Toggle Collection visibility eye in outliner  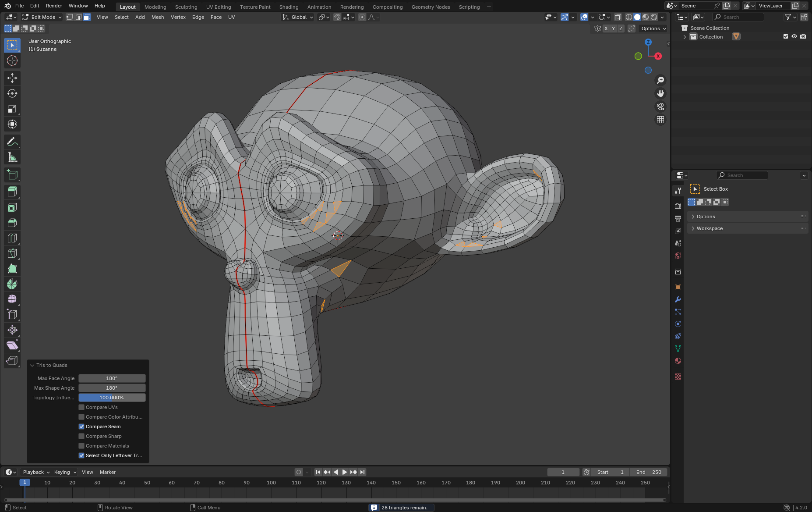coord(794,36)
